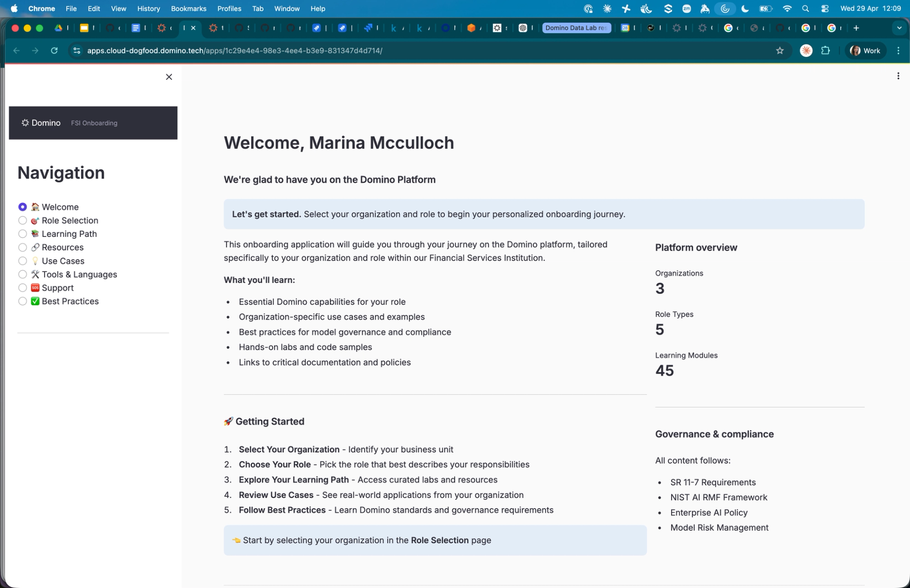The image size is (910, 588).
Task: Click the Organizations value 3
Action: point(659,288)
